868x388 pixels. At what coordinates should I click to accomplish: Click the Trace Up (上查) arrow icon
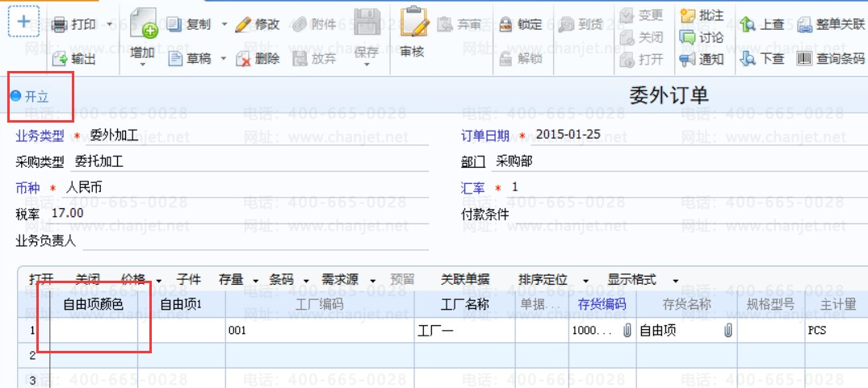(x=748, y=25)
